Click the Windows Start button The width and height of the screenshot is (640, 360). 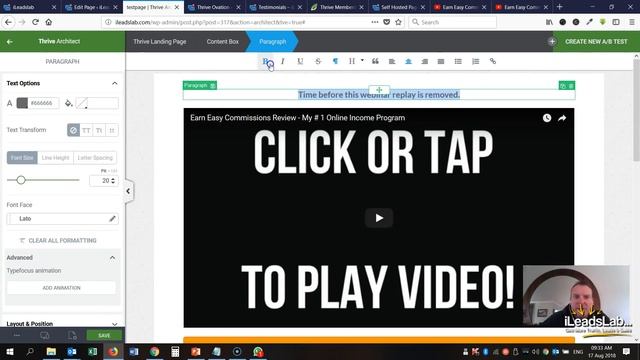9,351
